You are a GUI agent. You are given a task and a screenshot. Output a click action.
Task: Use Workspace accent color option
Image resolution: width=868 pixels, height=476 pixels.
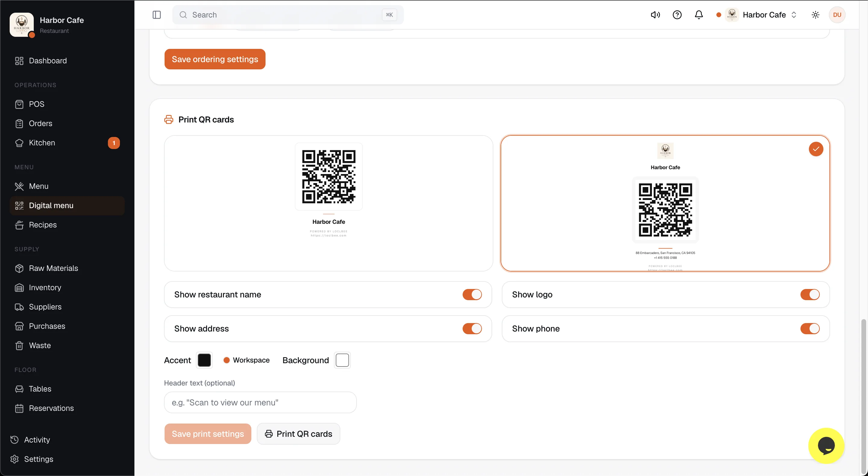(x=247, y=360)
